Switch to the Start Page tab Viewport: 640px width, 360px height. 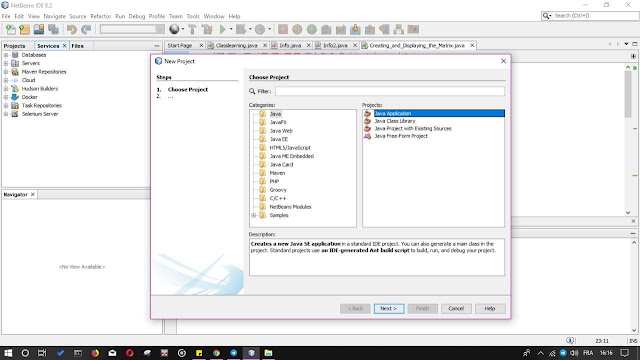coord(180,45)
